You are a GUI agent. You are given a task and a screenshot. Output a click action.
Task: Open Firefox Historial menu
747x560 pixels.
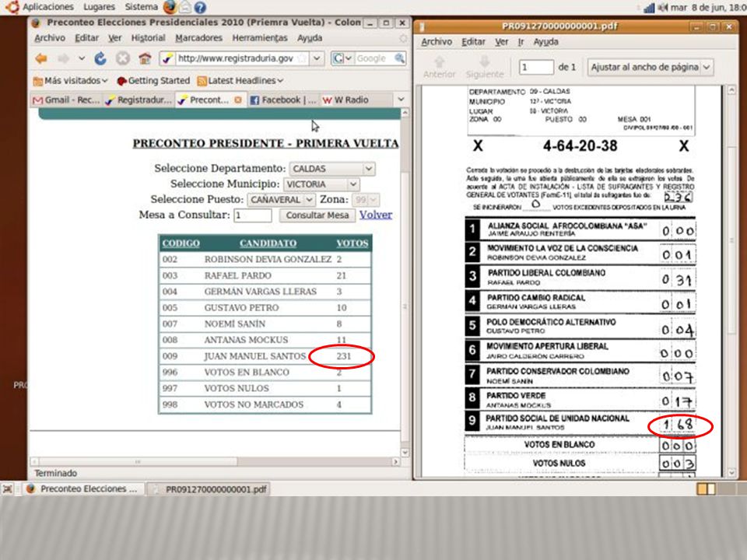pyautogui.click(x=148, y=38)
